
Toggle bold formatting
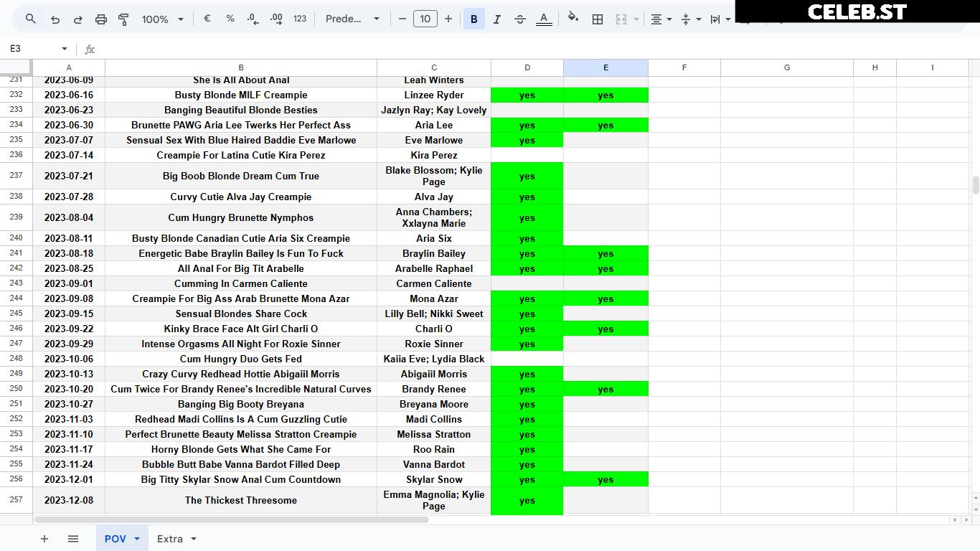coord(473,19)
